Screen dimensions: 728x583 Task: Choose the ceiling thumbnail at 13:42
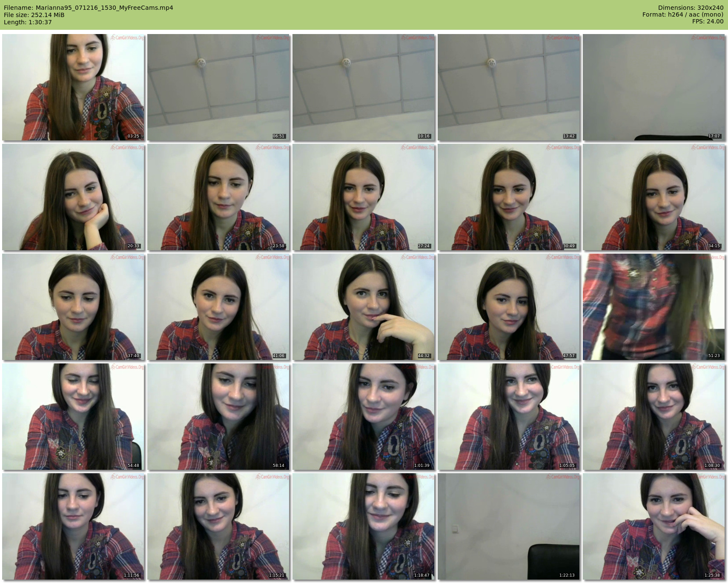(509, 87)
